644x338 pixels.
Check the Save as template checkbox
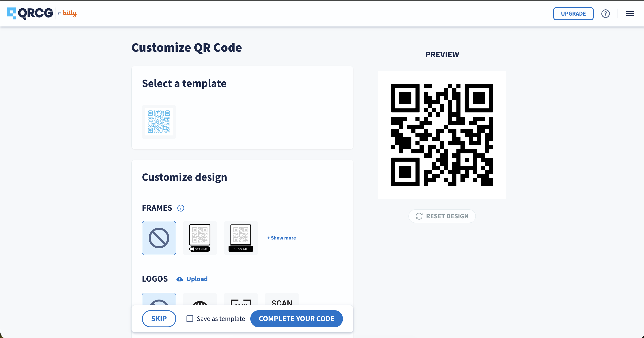pyautogui.click(x=190, y=319)
